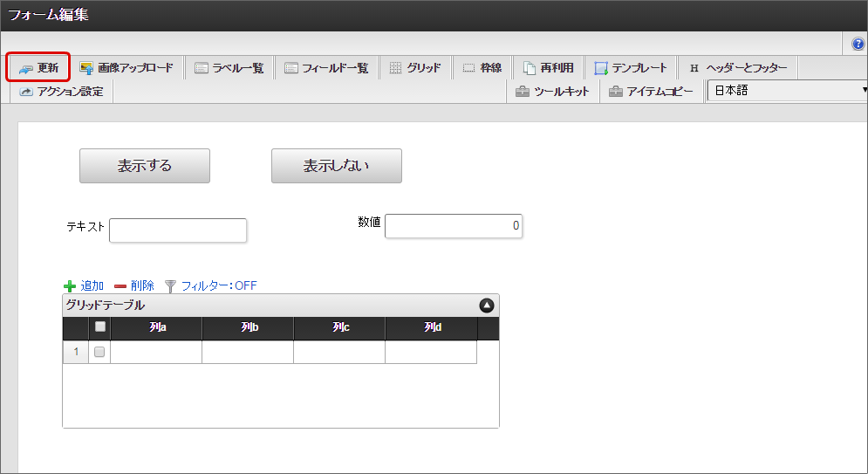This screenshot has width=868, height=474.
Task: Open ヘッダーとフッター header and footer
Action: pyautogui.click(x=739, y=67)
